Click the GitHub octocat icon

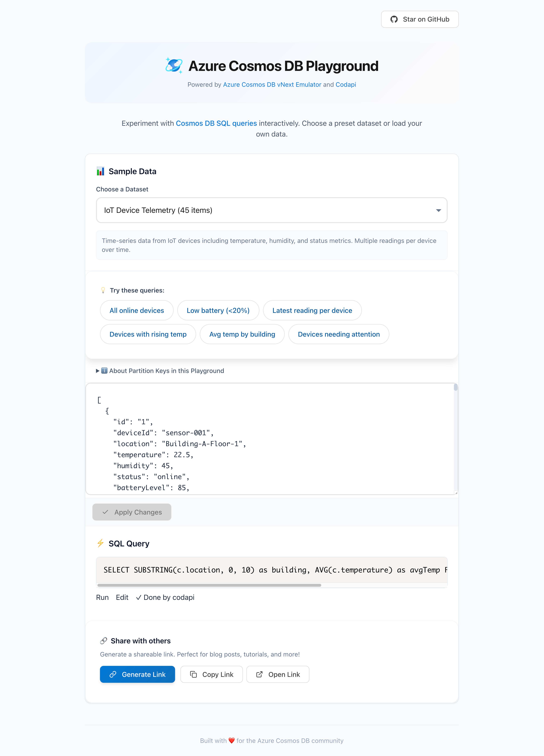tap(394, 19)
